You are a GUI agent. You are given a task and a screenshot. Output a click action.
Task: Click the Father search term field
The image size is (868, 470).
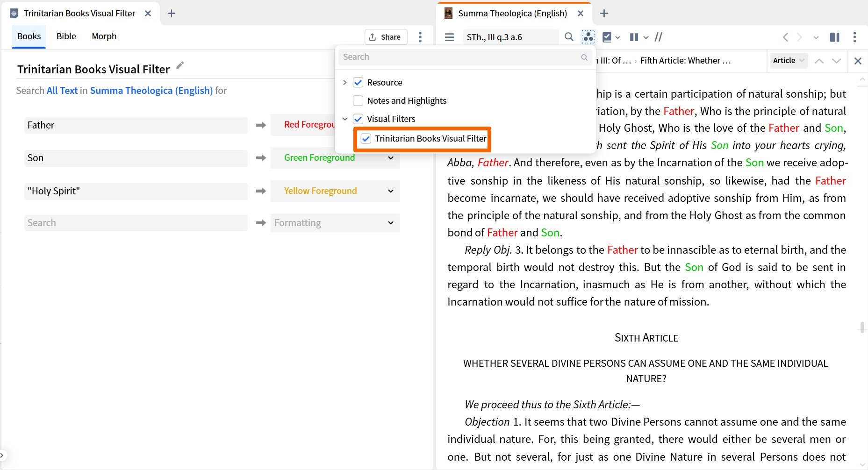coord(136,125)
